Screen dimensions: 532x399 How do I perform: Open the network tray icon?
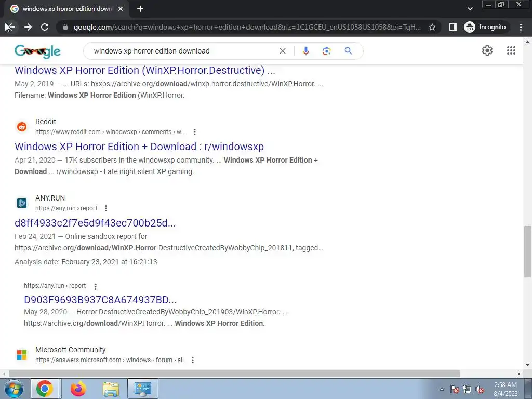click(x=467, y=389)
